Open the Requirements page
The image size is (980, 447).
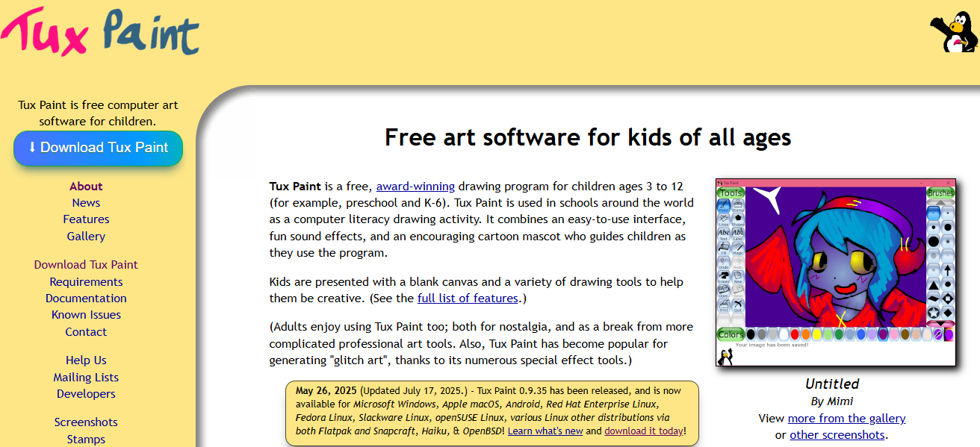pyautogui.click(x=86, y=282)
